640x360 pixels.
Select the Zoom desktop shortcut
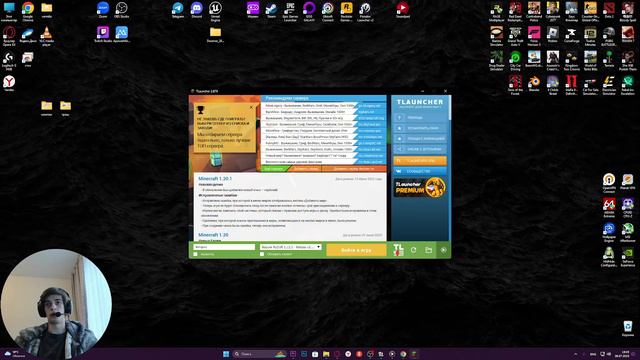103,10
